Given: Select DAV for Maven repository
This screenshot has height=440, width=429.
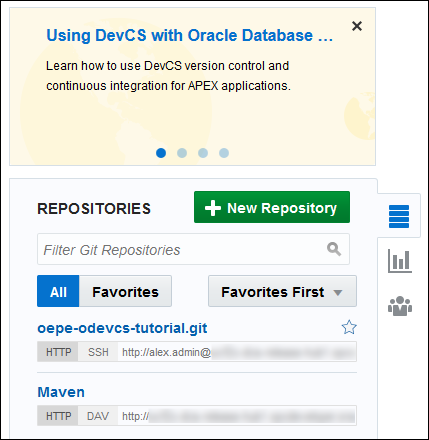Looking at the screenshot, I should 98,416.
